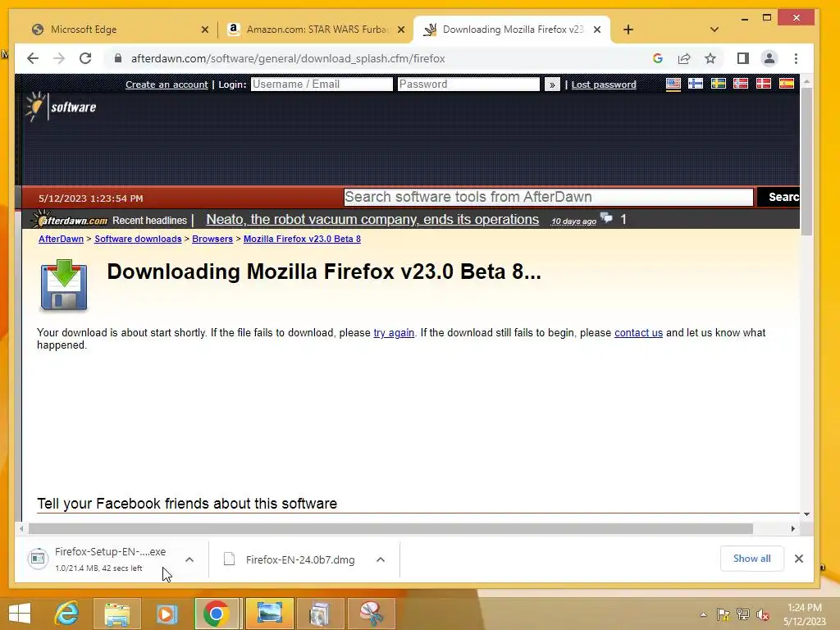
Task: Click the Search software tools field
Action: [x=549, y=197]
